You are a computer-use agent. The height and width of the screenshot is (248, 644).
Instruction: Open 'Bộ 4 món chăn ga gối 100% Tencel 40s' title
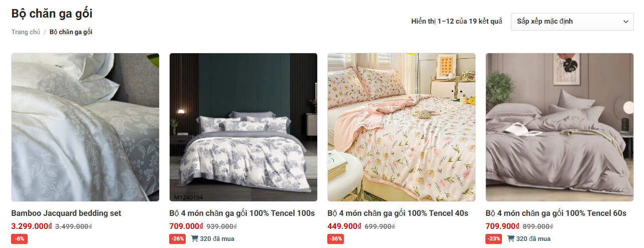click(x=398, y=213)
